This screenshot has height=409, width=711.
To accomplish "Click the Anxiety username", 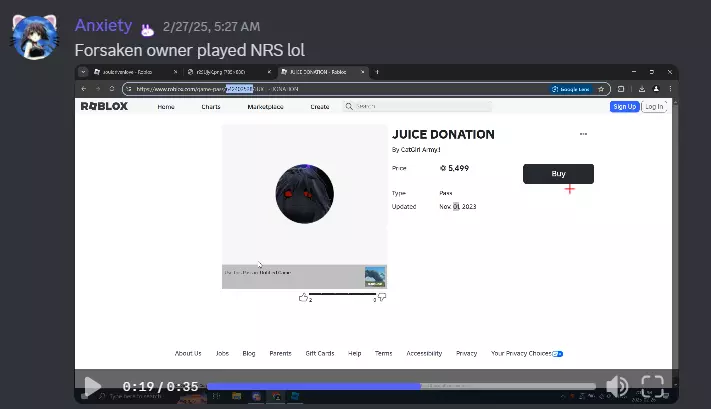I will coord(103,25).
